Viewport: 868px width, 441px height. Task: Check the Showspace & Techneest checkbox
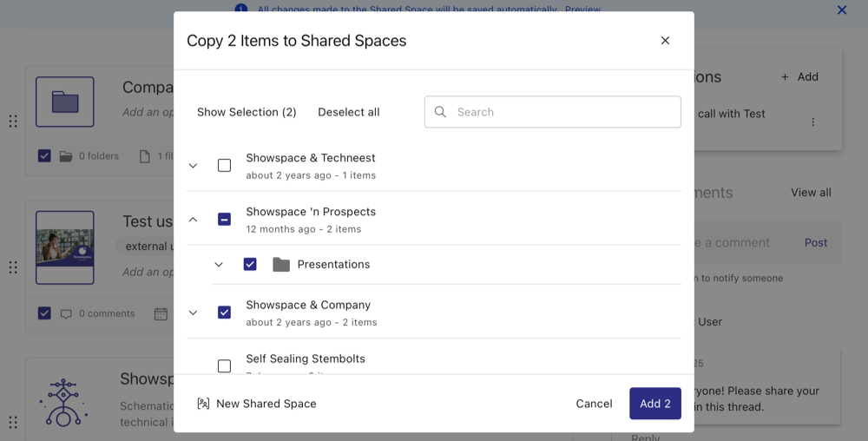tap(224, 166)
